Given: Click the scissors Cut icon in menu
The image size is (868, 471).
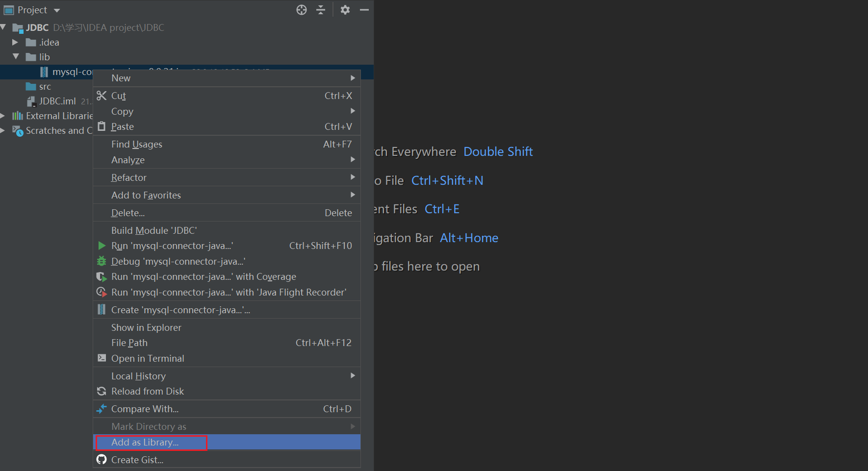Looking at the screenshot, I should coord(102,96).
